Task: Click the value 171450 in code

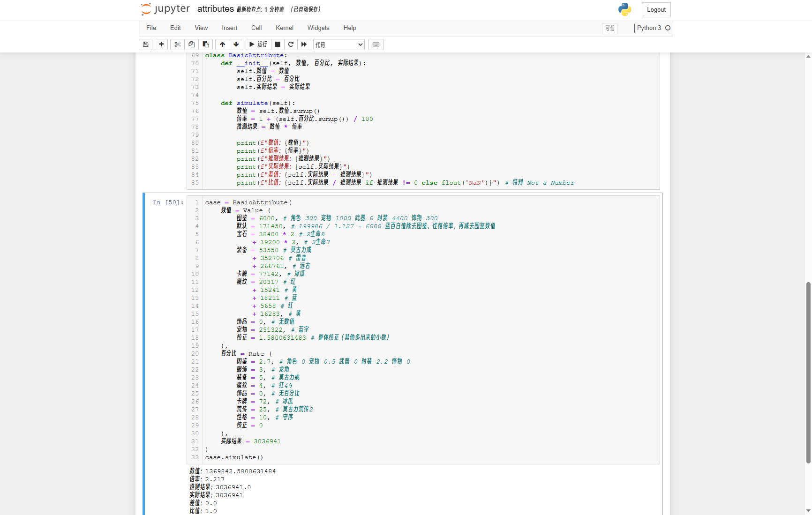Action: pos(271,226)
